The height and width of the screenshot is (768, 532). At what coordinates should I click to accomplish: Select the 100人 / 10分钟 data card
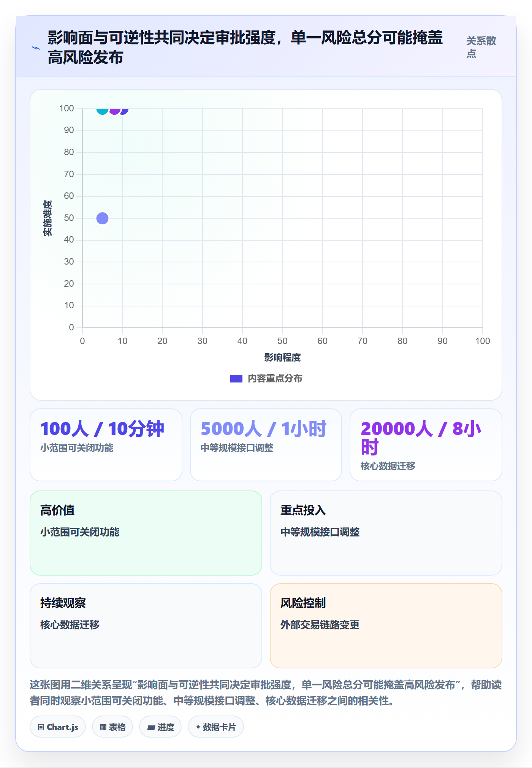pos(106,445)
